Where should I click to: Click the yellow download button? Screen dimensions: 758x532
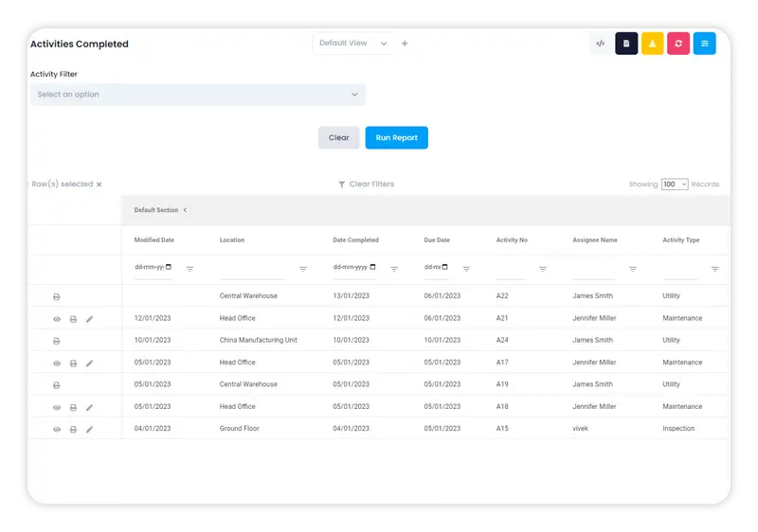coord(652,44)
